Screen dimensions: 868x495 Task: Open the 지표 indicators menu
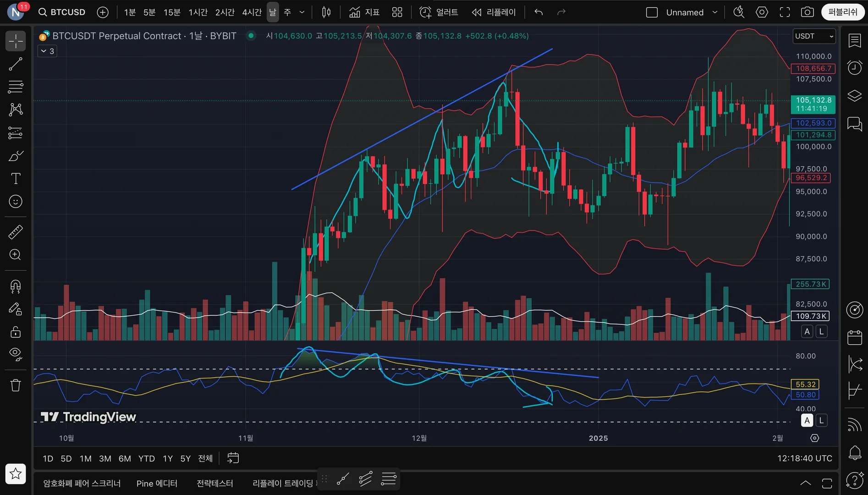pyautogui.click(x=364, y=12)
